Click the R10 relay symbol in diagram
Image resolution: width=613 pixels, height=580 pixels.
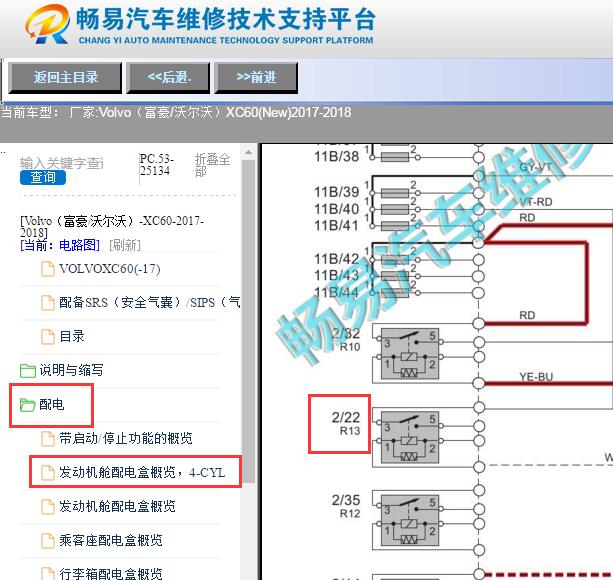pyautogui.click(x=409, y=354)
